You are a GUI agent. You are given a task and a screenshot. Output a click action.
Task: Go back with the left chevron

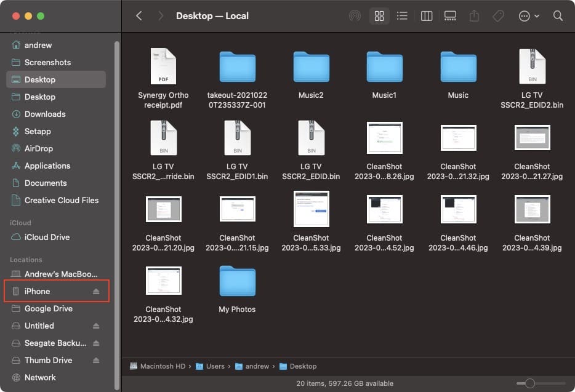(139, 16)
